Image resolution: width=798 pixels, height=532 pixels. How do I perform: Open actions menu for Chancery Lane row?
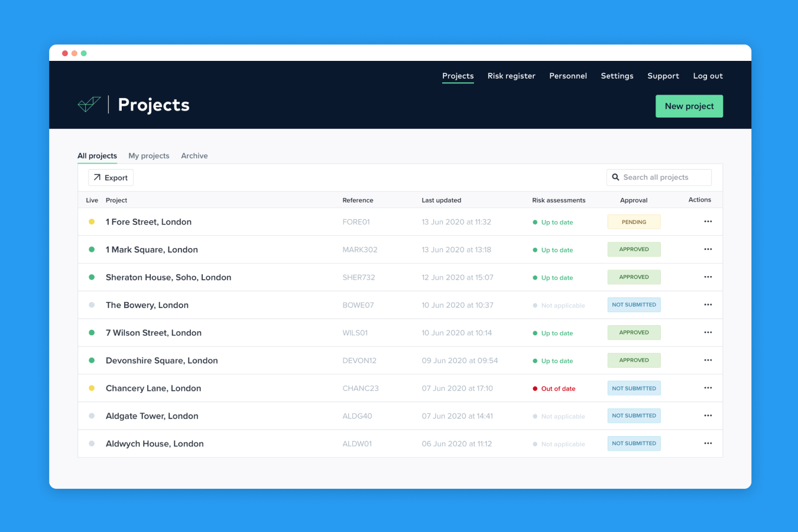[x=708, y=388]
